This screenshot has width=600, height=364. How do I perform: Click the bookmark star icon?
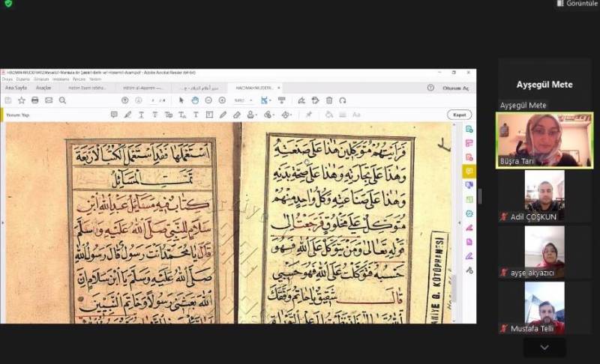click(x=21, y=100)
